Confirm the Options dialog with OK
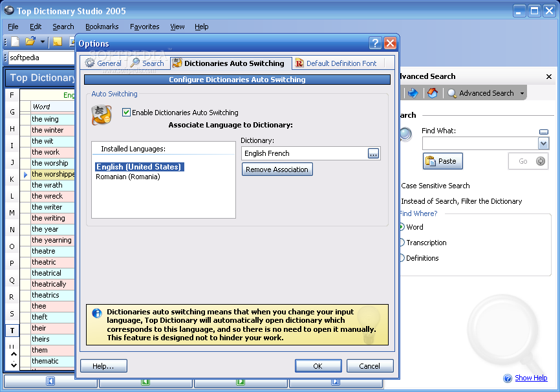This screenshot has width=560, height=392. pos(318,366)
